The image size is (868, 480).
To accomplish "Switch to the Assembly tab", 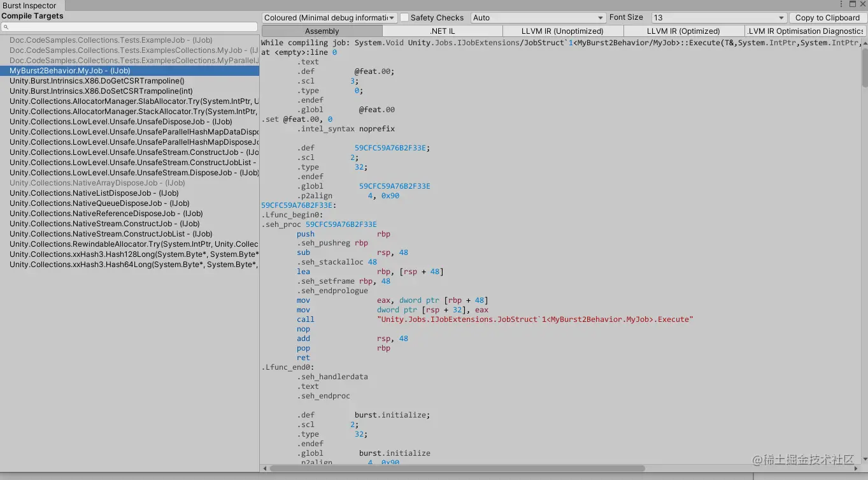I will click(322, 31).
